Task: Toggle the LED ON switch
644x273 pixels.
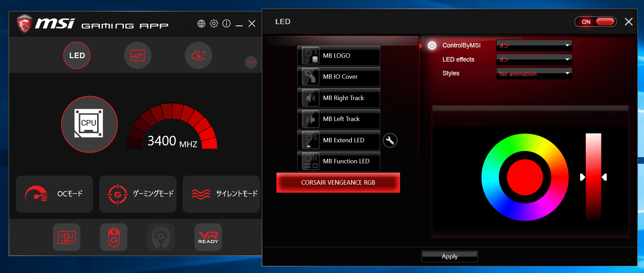Action: click(596, 22)
